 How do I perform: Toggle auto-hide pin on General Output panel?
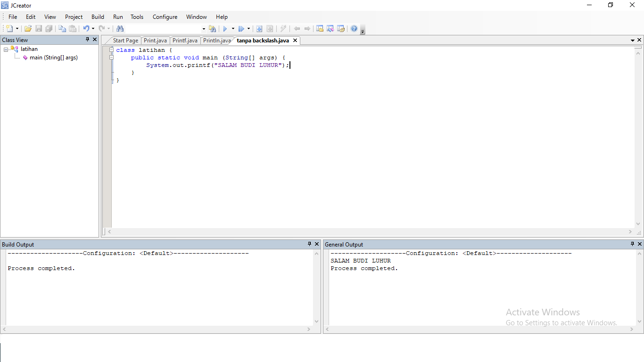(x=632, y=244)
